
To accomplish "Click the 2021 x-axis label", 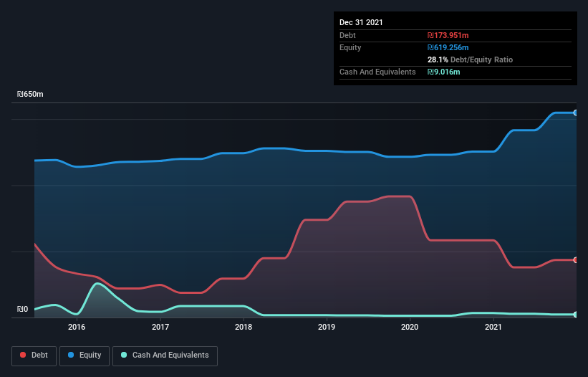I will (x=493, y=327).
